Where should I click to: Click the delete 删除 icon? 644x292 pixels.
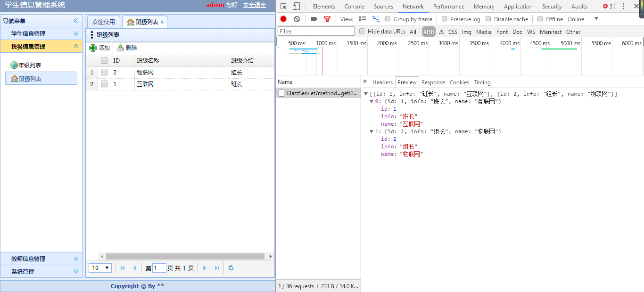pyautogui.click(x=120, y=48)
